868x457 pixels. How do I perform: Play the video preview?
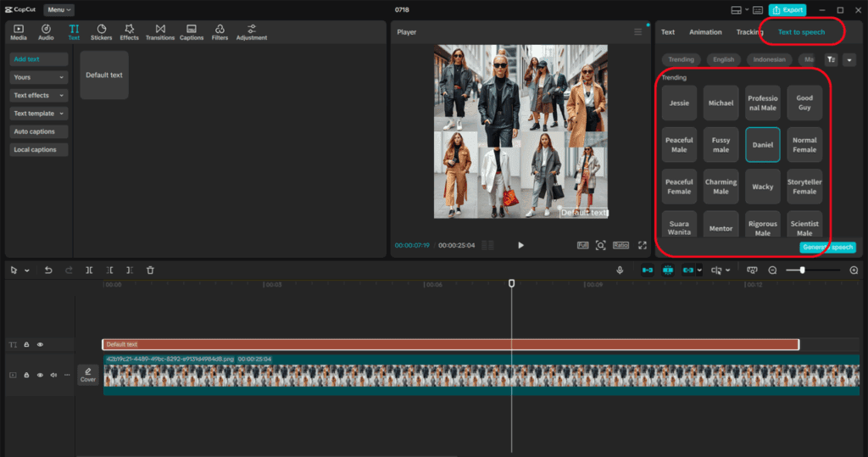click(x=520, y=245)
